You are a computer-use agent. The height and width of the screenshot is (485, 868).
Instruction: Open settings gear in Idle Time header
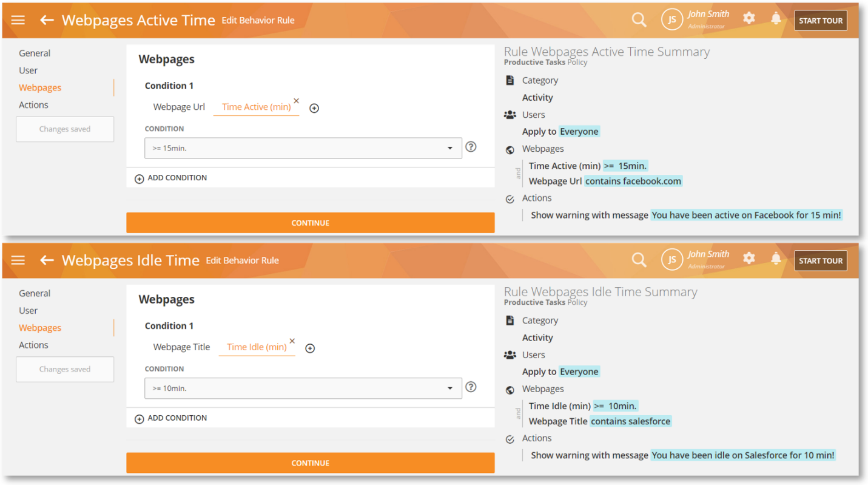point(749,259)
